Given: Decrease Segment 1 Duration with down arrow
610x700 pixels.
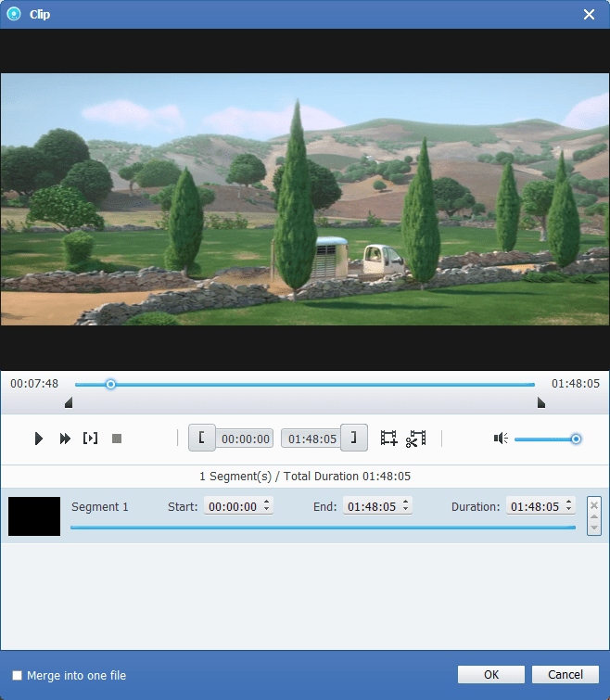Looking at the screenshot, I should point(569,509).
